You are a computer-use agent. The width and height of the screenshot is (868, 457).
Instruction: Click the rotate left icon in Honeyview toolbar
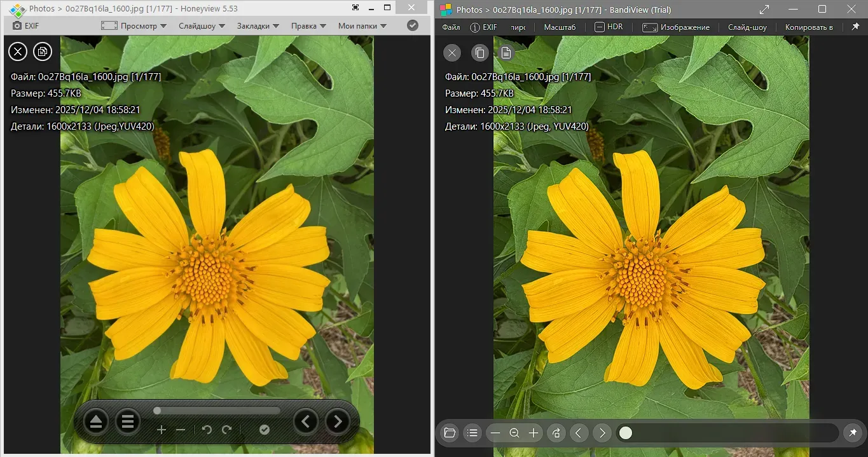tap(205, 430)
